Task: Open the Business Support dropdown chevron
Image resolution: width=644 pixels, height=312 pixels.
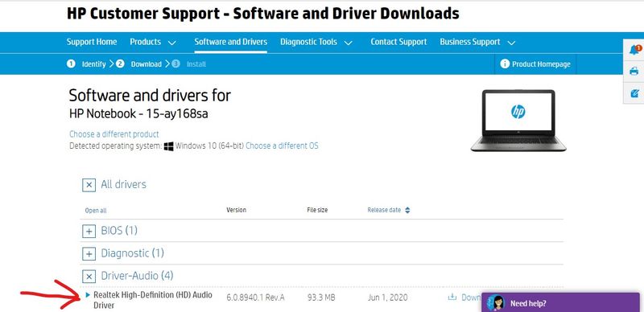Action: [x=511, y=43]
